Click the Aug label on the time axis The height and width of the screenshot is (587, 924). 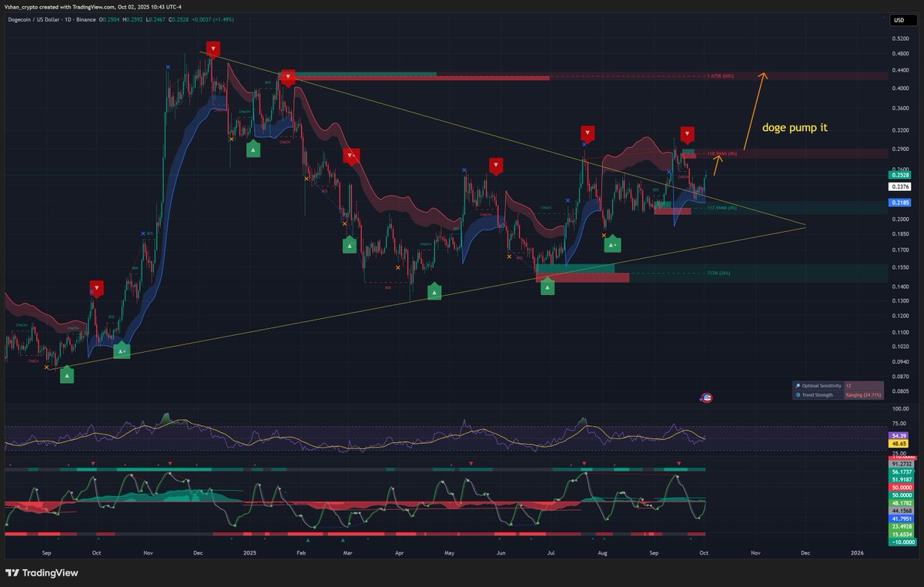[x=601, y=553]
